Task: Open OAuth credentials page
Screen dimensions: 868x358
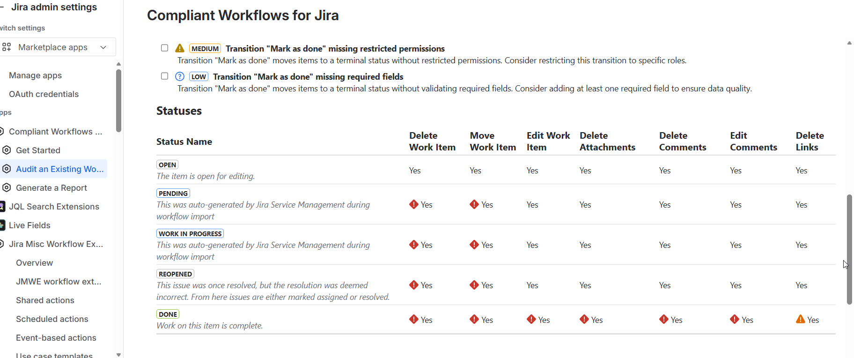Action: pos(44,94)
